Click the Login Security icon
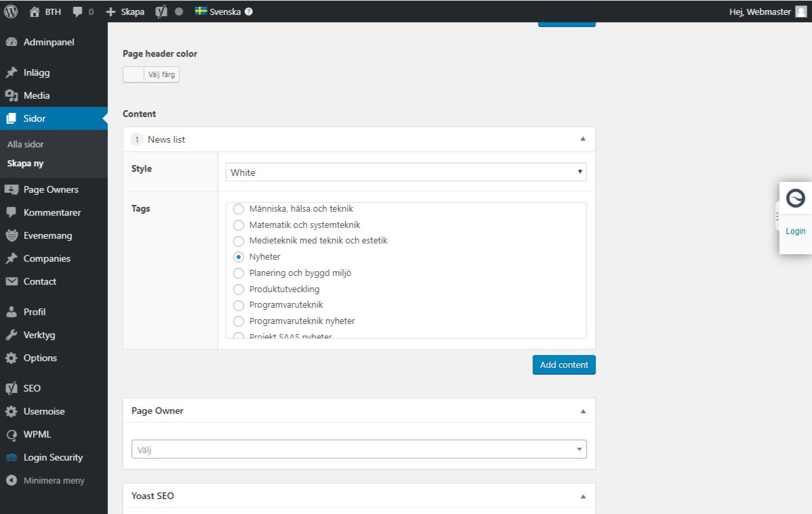This screenshot has width=812, height=514. pyautogui.click(x=12, y=458)
